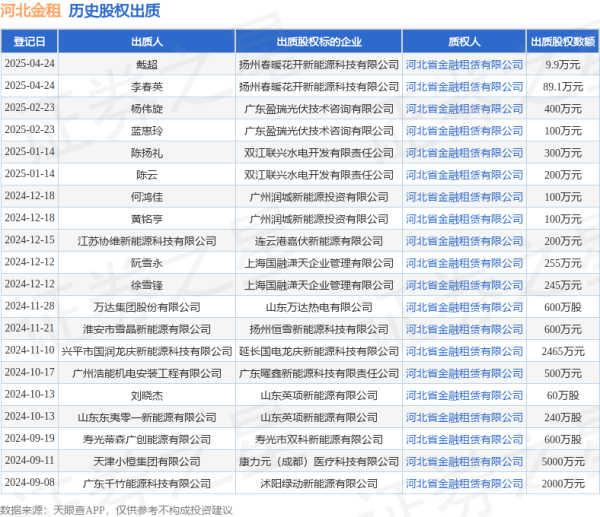Image resolution: width=600 pixels, height=517 pixels.
Task: Click the 河北省金融租赁有限公司 link in 杨伟旋's row
Action: tap(464, 108)
